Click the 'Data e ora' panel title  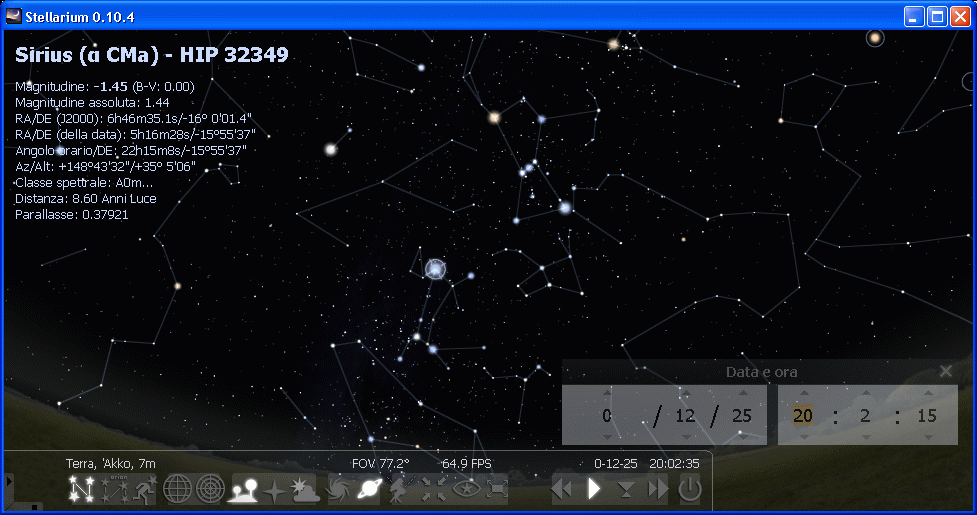[x=761, y=372]
